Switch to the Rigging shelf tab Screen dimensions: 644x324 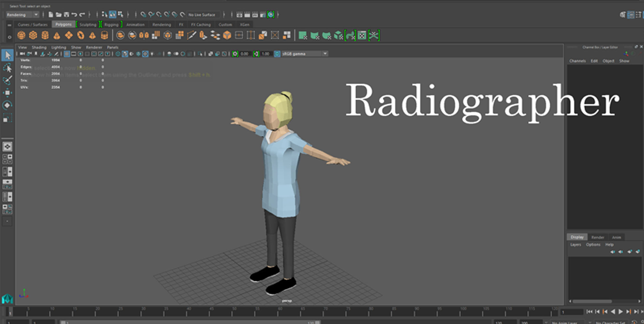[x=111, y=25]
